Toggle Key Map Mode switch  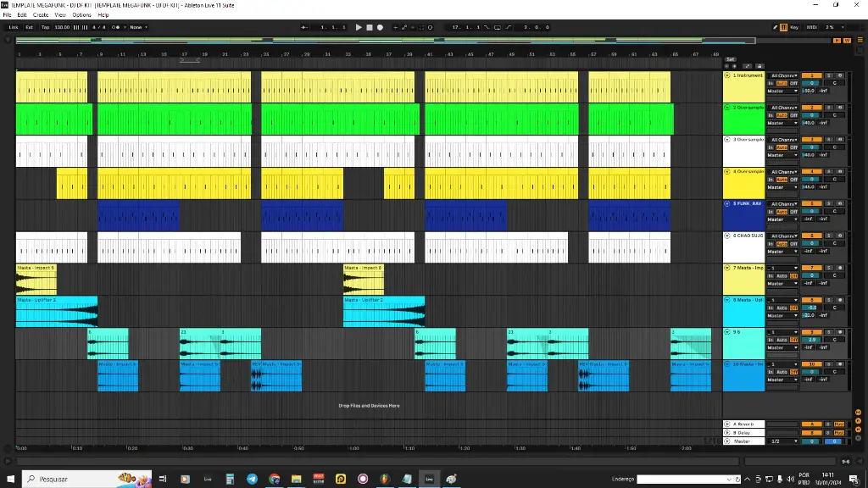[793, 27]
